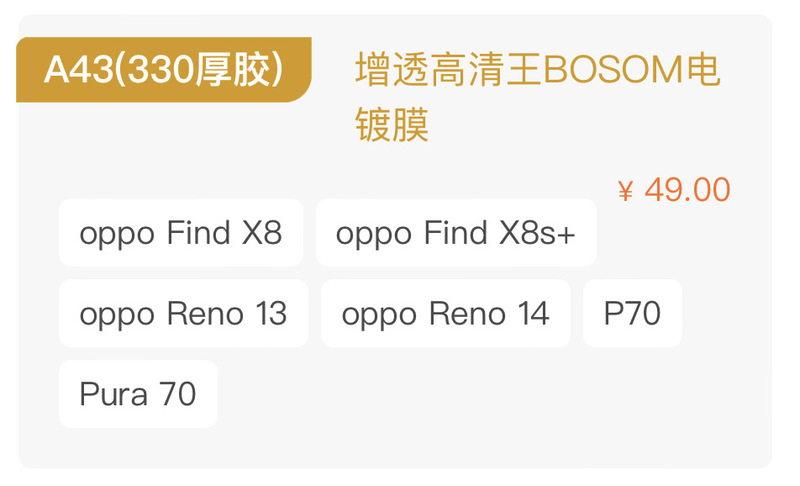Click the gold A43(330厚胶) badge

163,70
